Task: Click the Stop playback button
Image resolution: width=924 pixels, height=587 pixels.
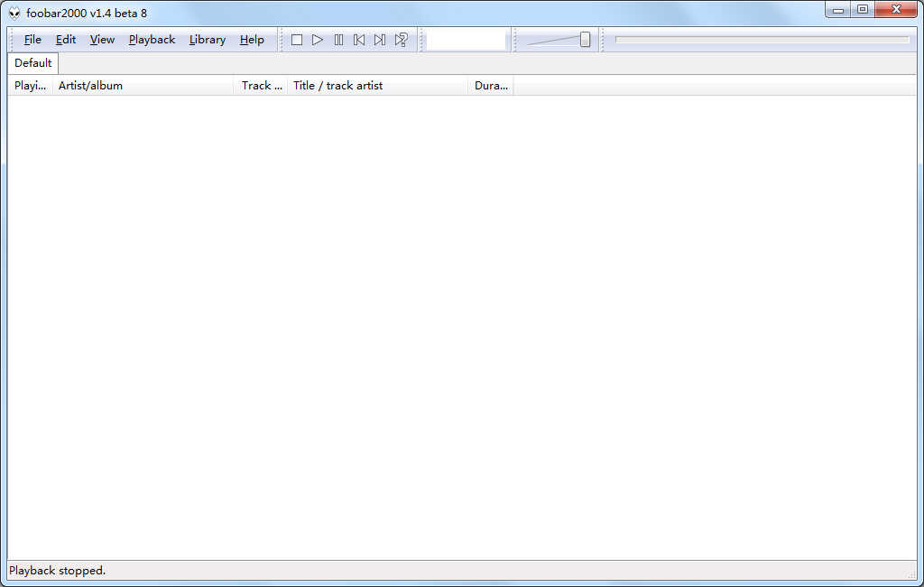Action: pyautogui.click(x=297, y=40)
